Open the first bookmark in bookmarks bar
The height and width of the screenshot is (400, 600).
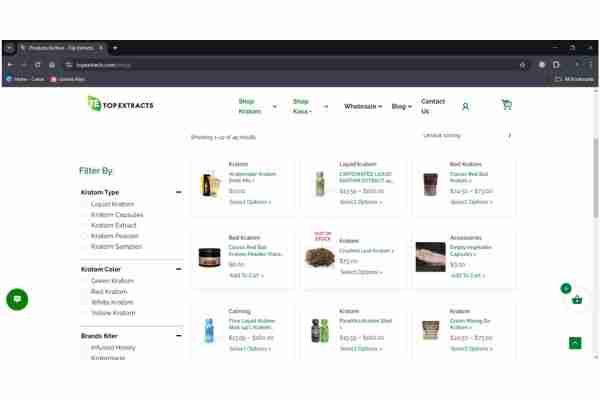[x=26, y=79]
